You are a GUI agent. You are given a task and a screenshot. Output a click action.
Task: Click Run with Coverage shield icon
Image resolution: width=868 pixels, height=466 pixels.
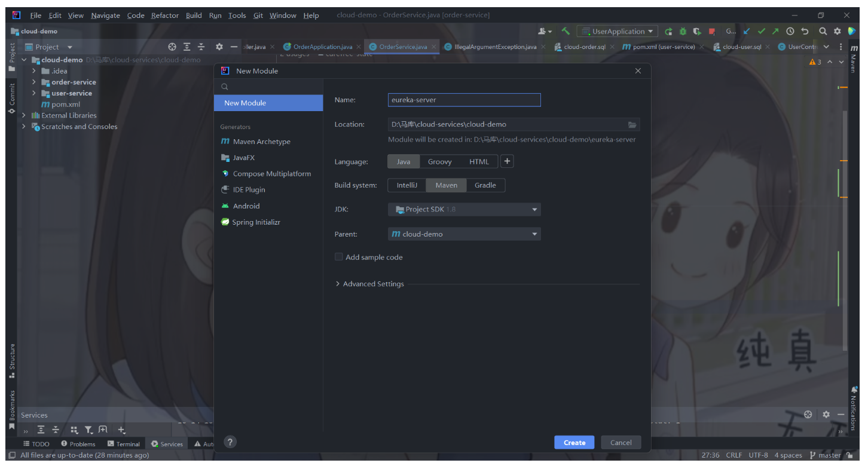tap(697, 31)
